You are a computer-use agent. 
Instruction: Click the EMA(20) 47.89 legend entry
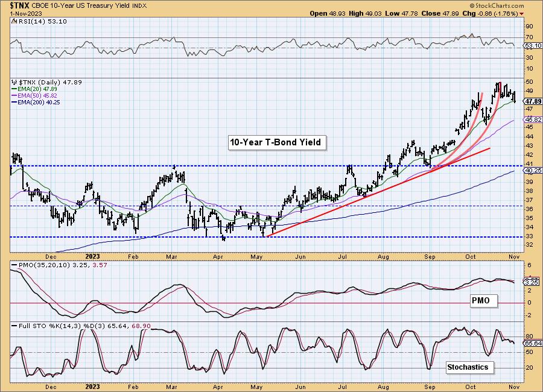[37, 89]
